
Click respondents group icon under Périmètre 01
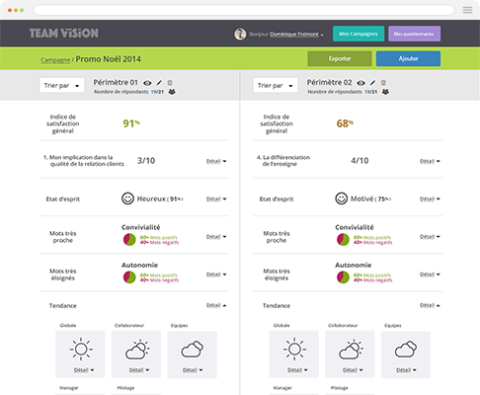[172, 92]
